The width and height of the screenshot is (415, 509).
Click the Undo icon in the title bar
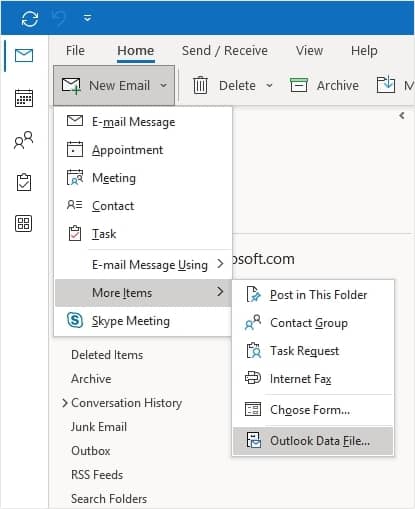59,18
